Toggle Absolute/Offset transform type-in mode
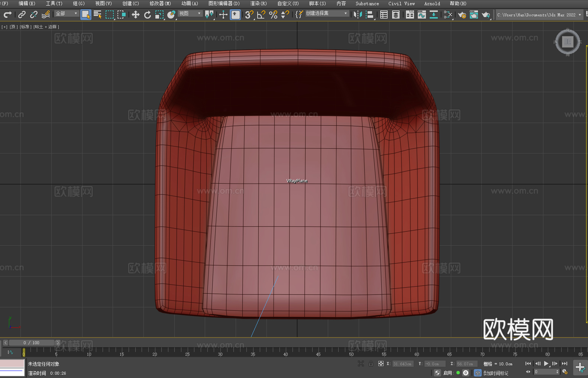The height and width of the screenshot is (378, 588). coord(381,364)
